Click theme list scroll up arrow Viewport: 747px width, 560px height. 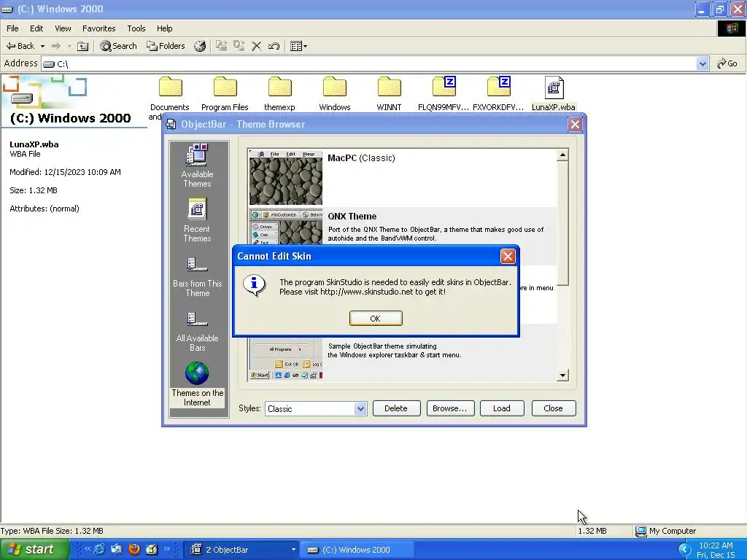(x=562, y=155)
